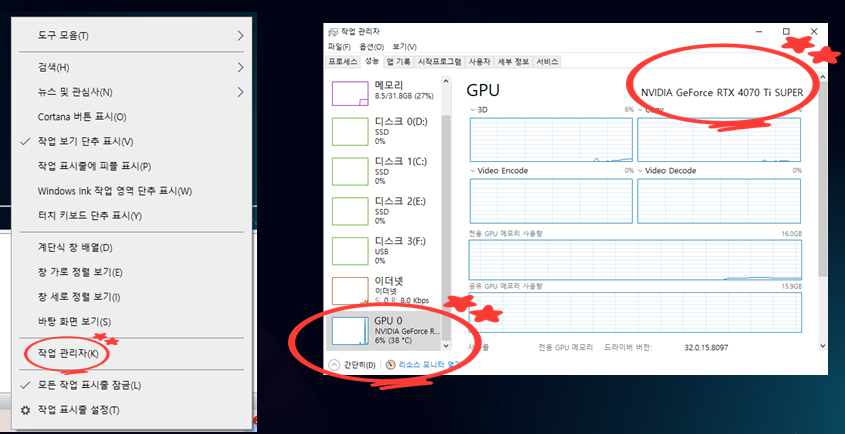
Task: Open 작업 표시줄 설정(T) gear entry
Action: [131, 410]
